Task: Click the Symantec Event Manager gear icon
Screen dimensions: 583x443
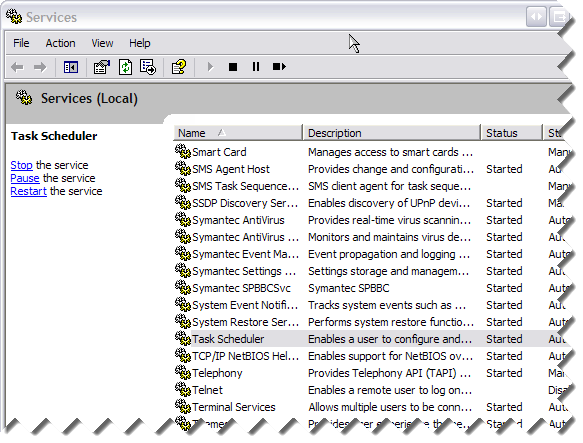Action: [x=183, y=253]
